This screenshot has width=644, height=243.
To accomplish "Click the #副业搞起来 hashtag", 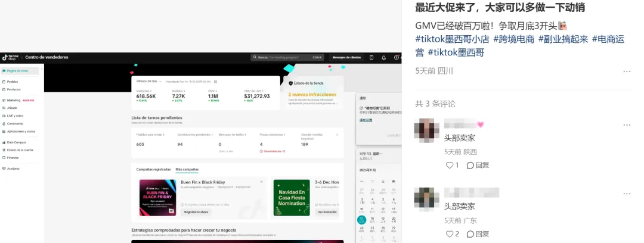I will click(563, 39).
